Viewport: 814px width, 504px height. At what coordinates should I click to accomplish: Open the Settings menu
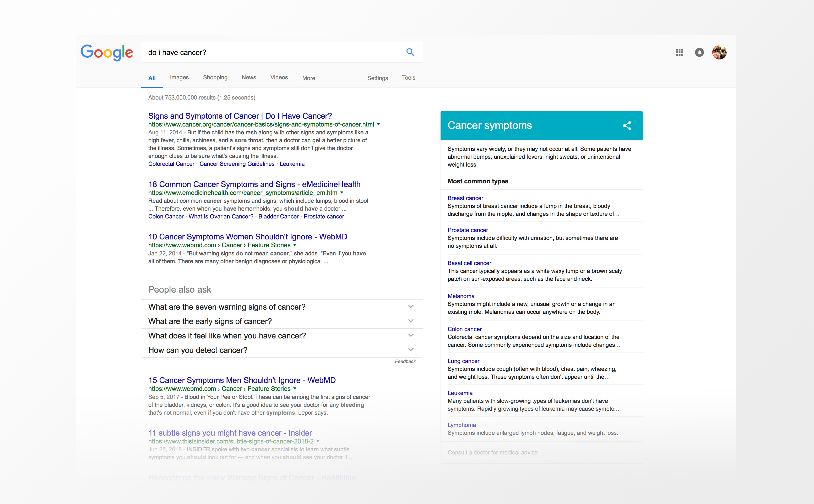click(377, 78)
